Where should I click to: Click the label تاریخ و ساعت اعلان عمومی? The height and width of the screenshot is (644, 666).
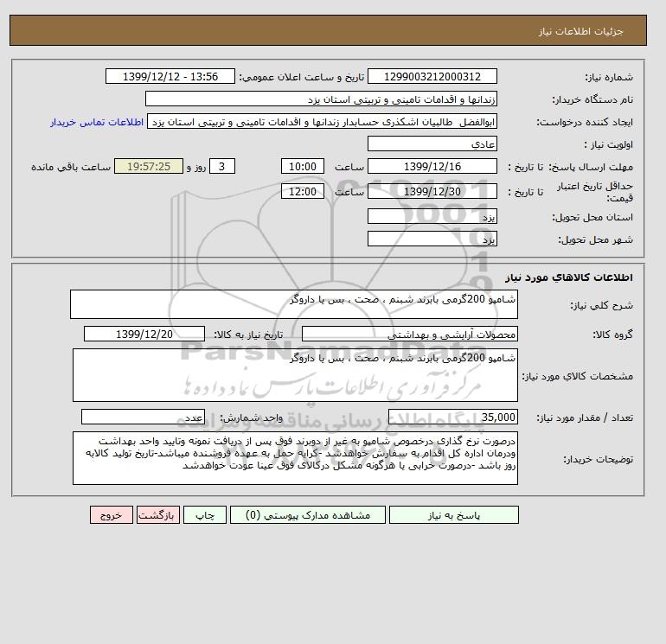coord(302,77)
